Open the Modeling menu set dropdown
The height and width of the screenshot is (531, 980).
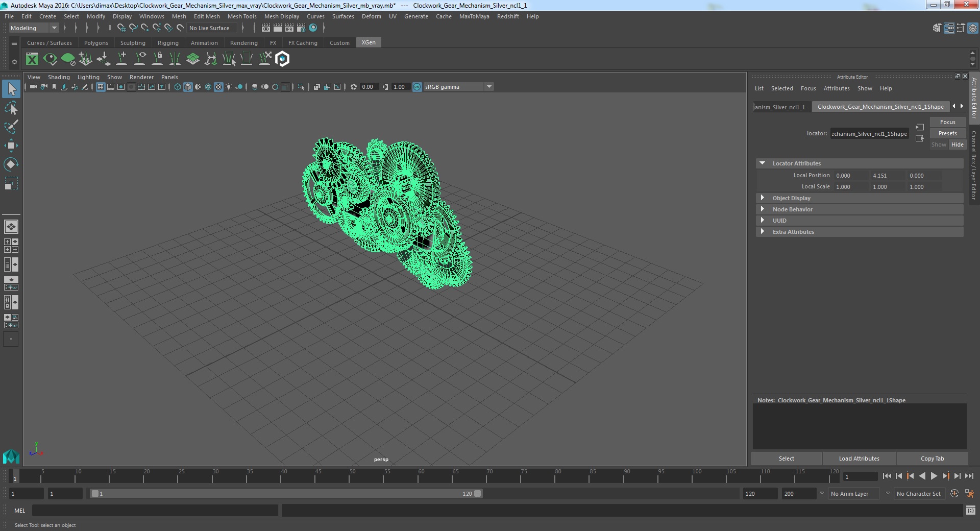point(34,28)
